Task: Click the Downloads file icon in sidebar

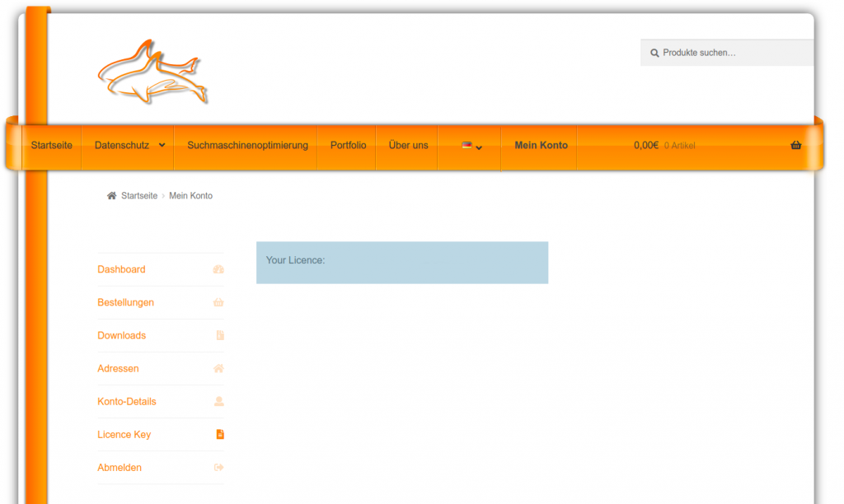Action: click(219, 335)
